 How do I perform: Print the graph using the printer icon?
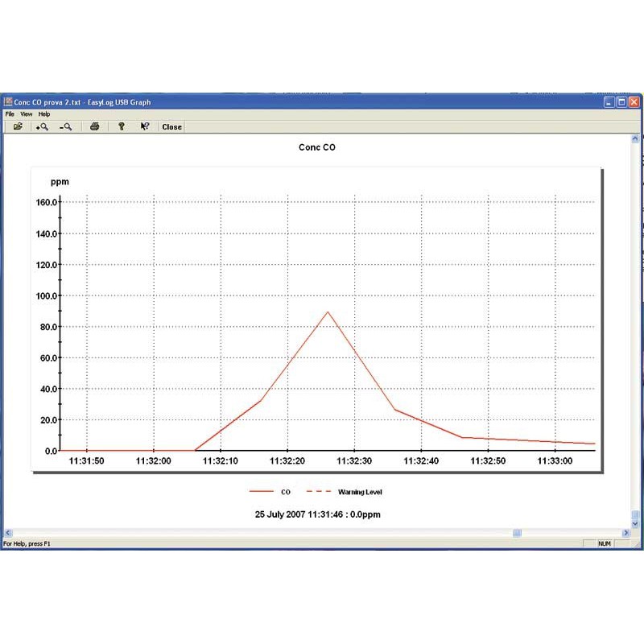94,126
